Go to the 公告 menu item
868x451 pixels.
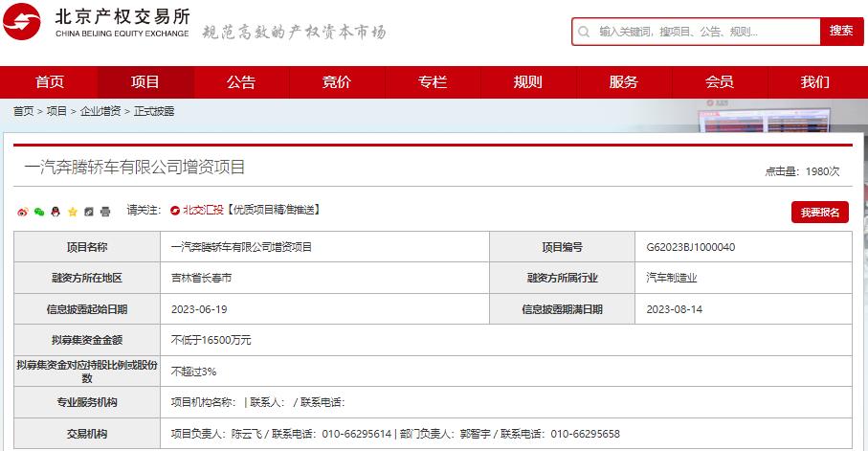pyautogui.click(x=241, y=82)
